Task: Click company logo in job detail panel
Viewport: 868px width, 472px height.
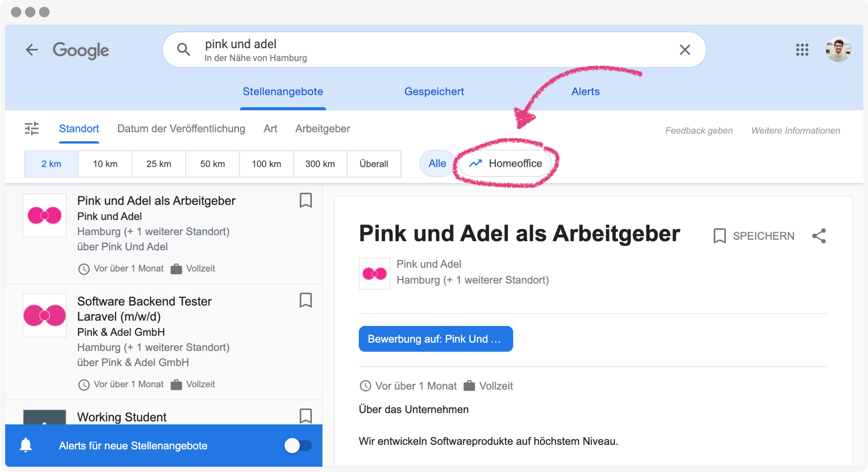Action: pos(374,274)
